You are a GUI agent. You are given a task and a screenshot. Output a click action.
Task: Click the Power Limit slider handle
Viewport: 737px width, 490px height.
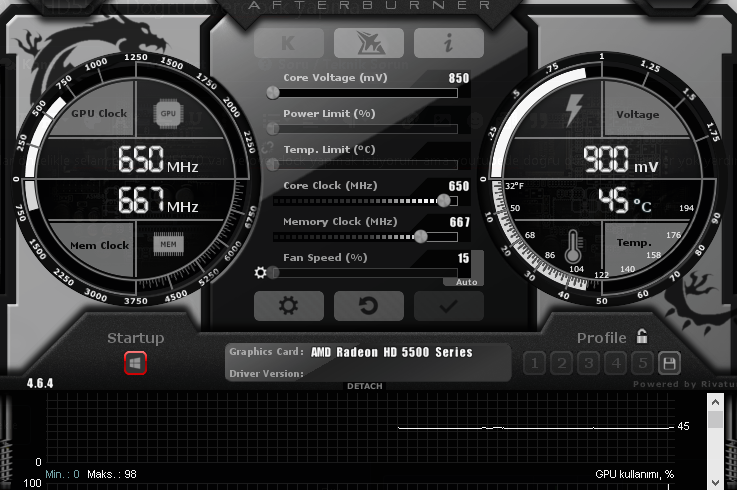pyautogui.click(x=273, y=129)
